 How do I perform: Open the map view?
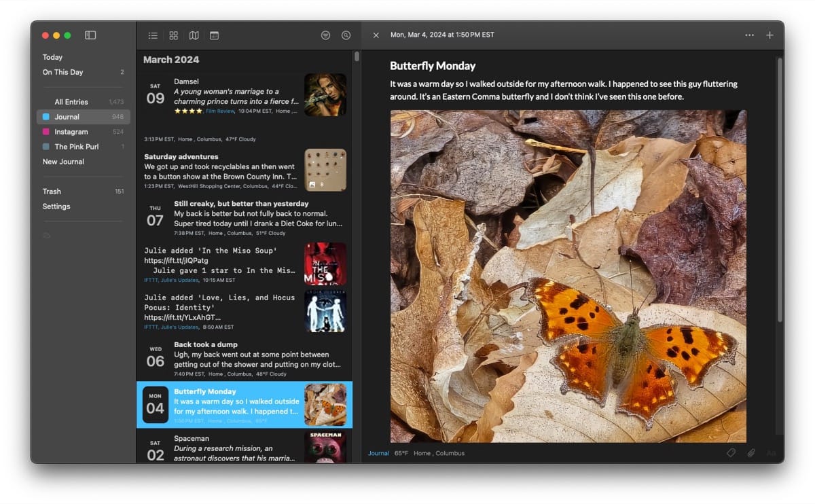[194, 35]
